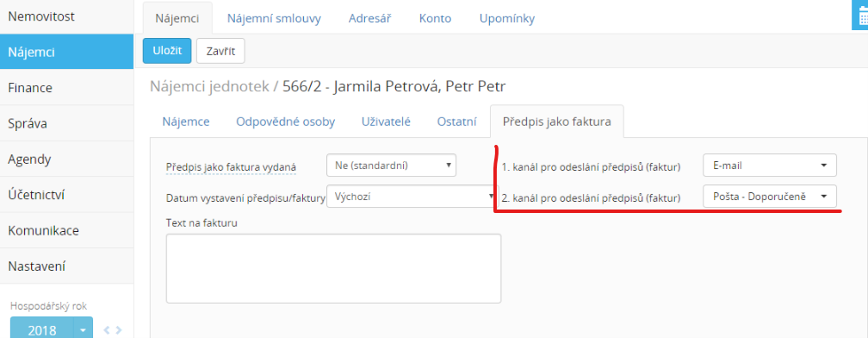Screen dimensions: 868x338
Task: Go to next fiscal year arrow
Action: (118, 331)
